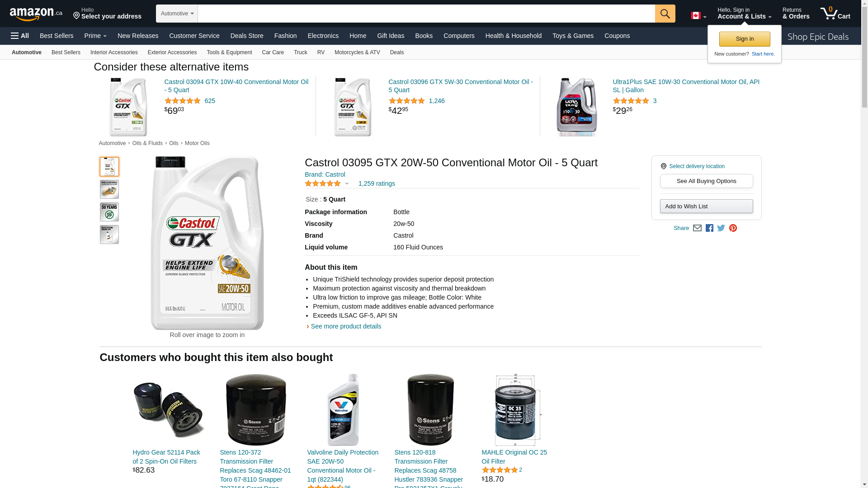Select Car Care in Automotive subnav
The width and height of the screenshot is (868, 488).
pos(273,52)
